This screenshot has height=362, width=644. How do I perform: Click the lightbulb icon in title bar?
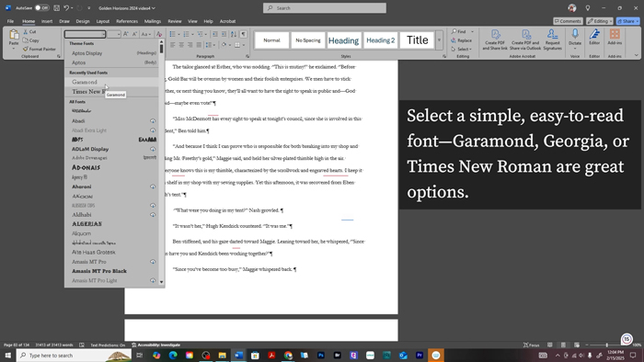click(x=588, y=7)
